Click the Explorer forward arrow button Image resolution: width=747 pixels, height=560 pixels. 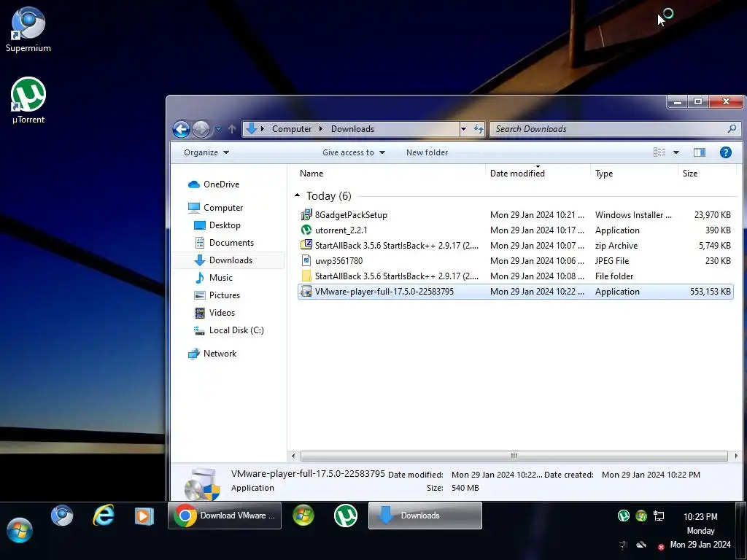[x=201, y=129]
